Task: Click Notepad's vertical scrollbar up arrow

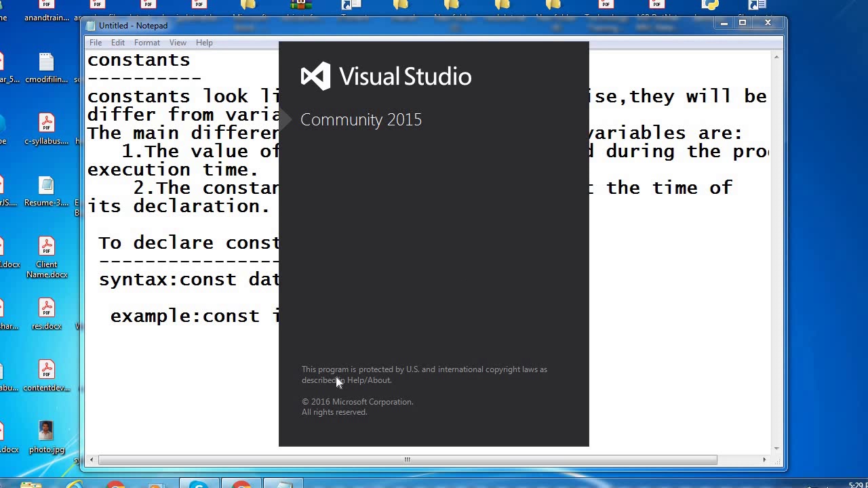Action: (776, 57)
